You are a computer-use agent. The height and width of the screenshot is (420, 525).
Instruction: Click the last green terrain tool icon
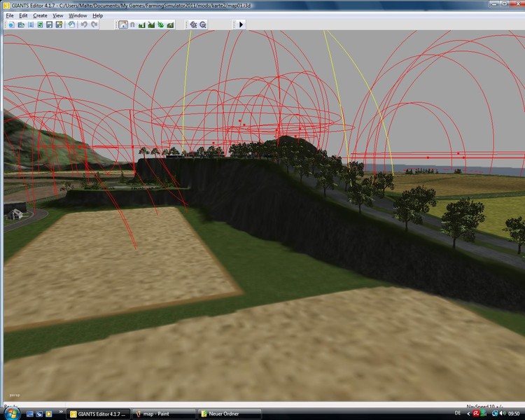[170, 24]
